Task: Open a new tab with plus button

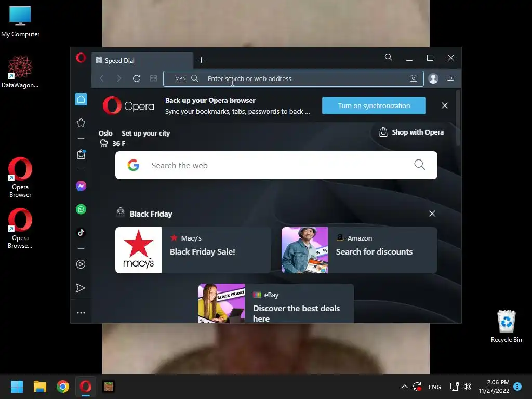Action: coord(201,60)
